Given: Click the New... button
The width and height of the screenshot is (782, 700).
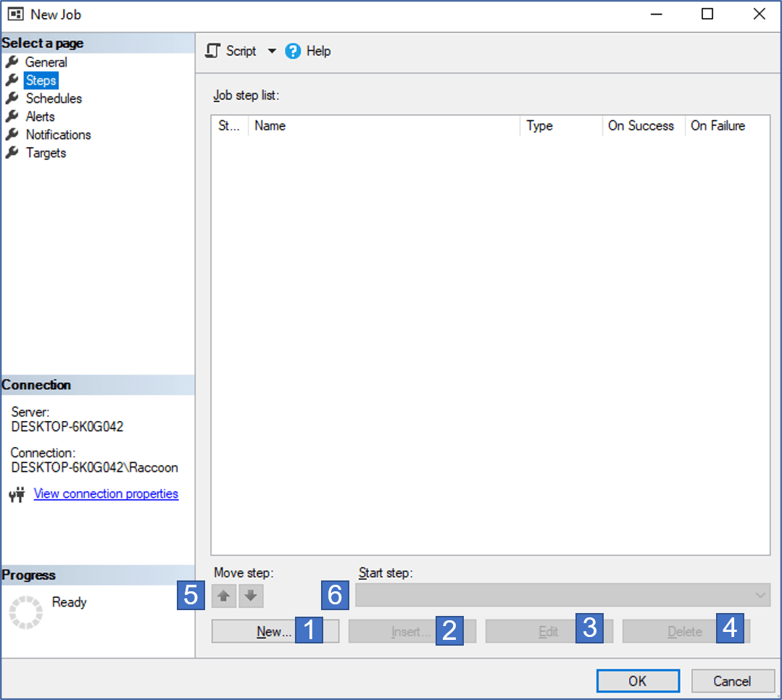Looking at the screenshot, I should pyautogui.click(x=274, y=632).
